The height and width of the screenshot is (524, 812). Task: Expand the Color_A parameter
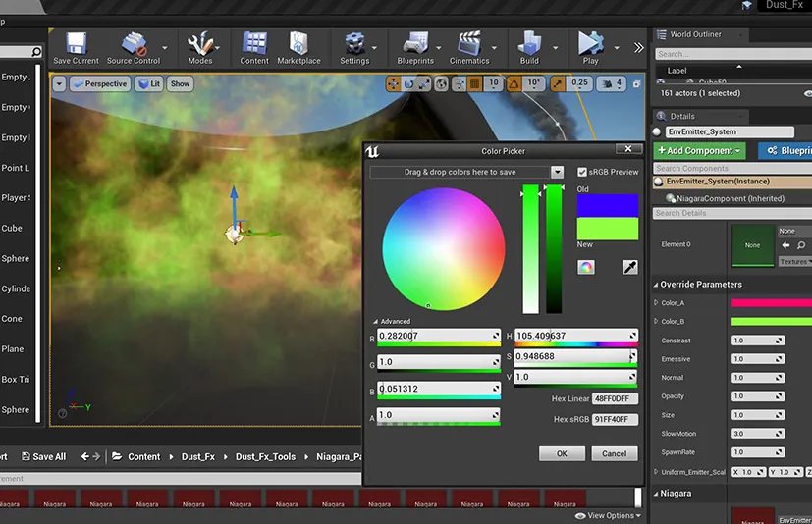coord(656,303)
